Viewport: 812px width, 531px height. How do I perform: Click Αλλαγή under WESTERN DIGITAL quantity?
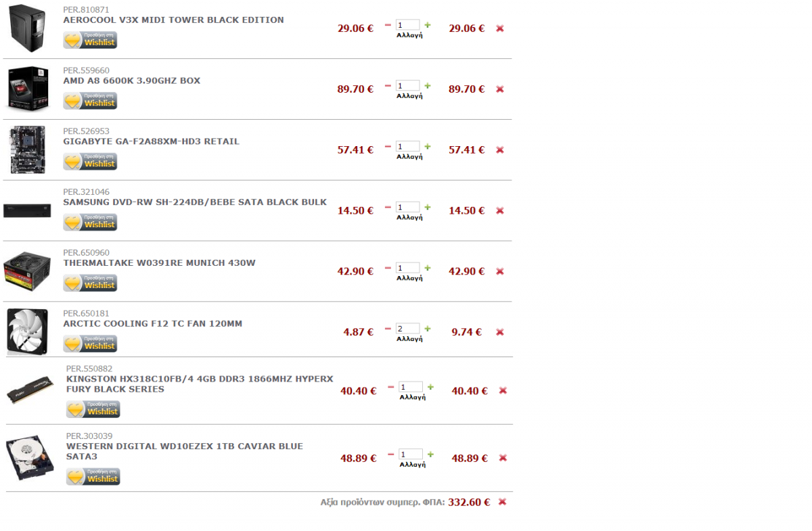coord(412,465)
